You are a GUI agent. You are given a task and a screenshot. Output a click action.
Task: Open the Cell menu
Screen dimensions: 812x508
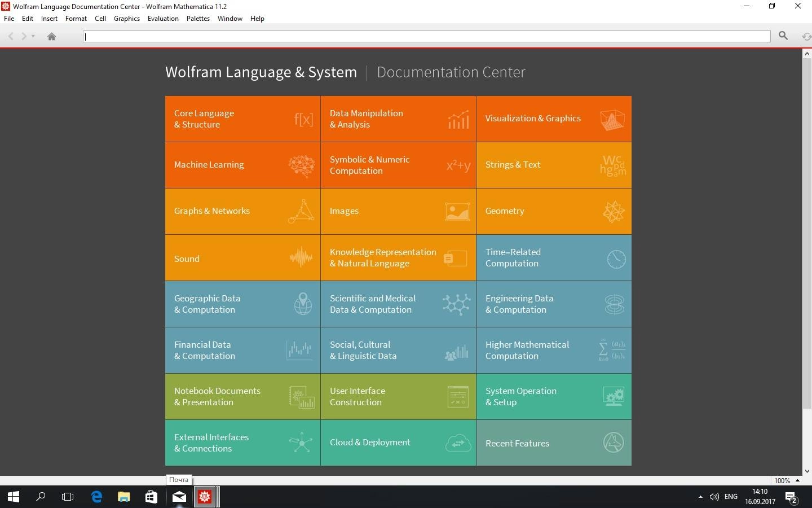coord(100,19)
